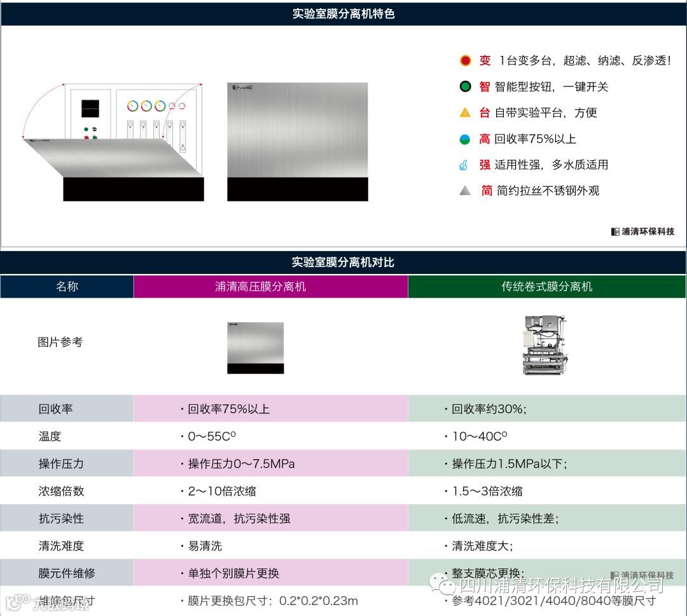Click the 实验室膜分离机特色 title banner
This screenshot has height=616, width=687.
[x=343, y=13]
